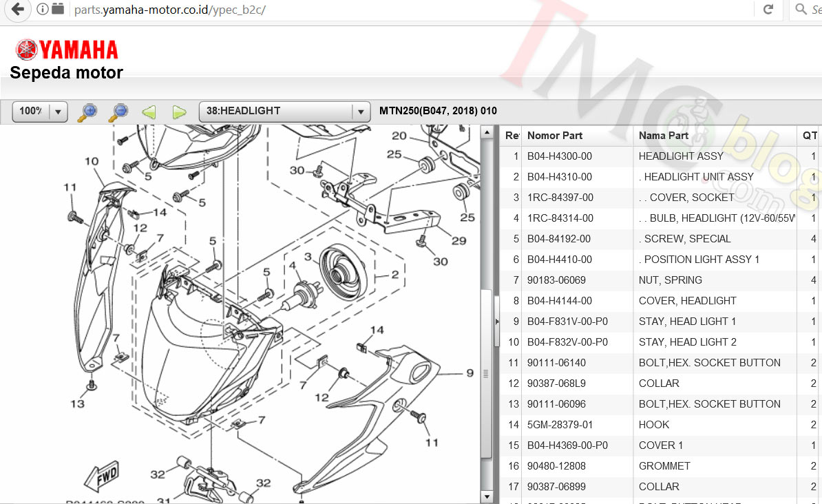Zoom out the diagram with the minus magnifier
This screenshot has height=504, width=822.
click(118, 112)
